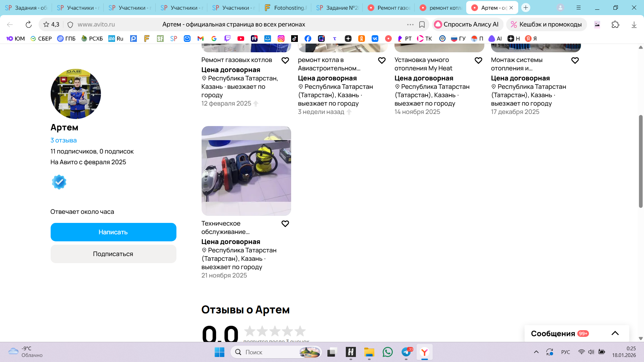
Task: Open the browser extensions puzzle icon
Action: (x=615, y=24)
